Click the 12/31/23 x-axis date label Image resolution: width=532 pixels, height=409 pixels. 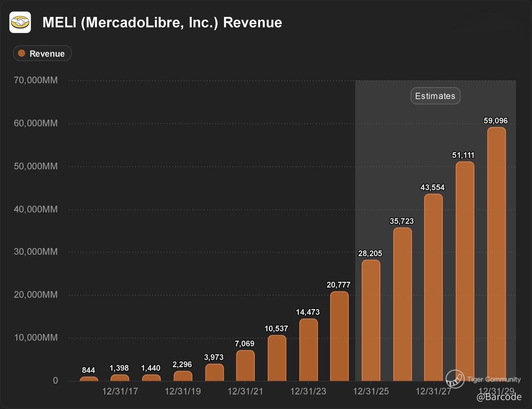pos(308,392)
